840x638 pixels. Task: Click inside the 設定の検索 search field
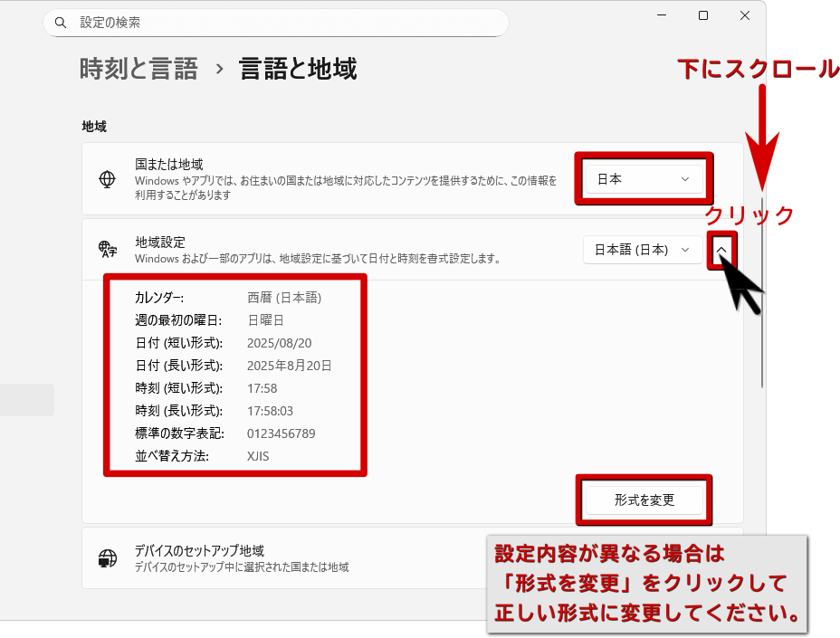272,22
